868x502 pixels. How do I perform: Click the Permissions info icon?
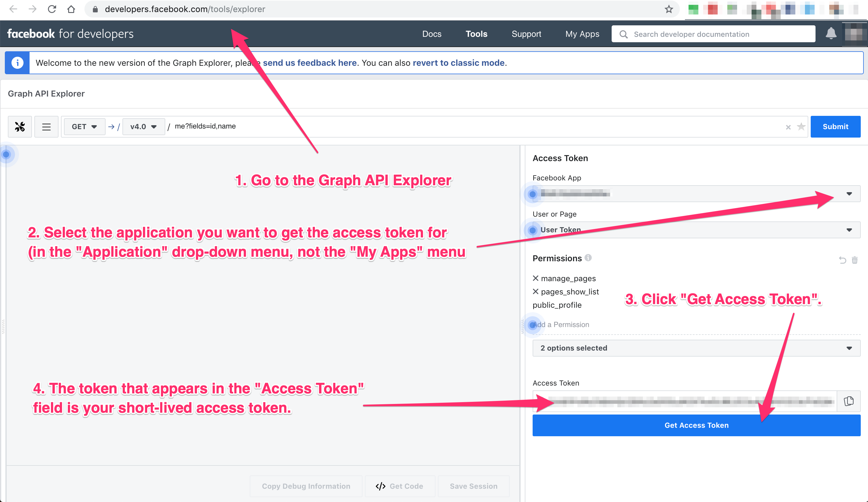588,258
